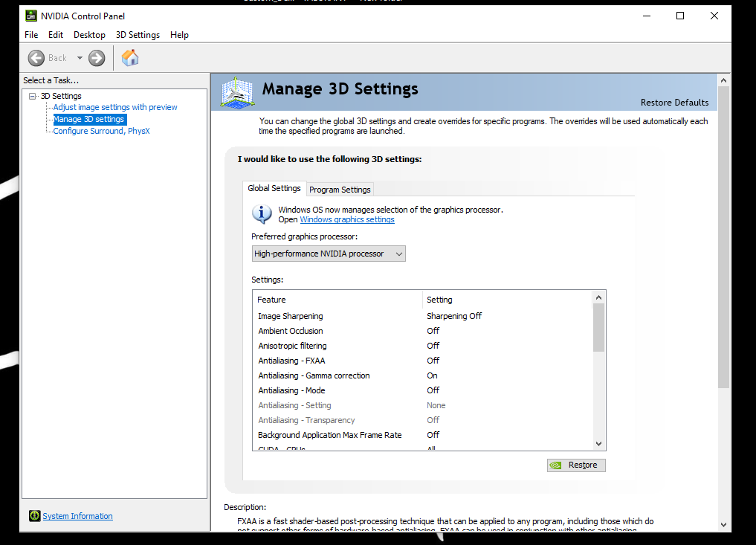The width and height of the screenshot is (756, 545).
Task: Select the Anisotropic filtering row
Action: point(422,346)
